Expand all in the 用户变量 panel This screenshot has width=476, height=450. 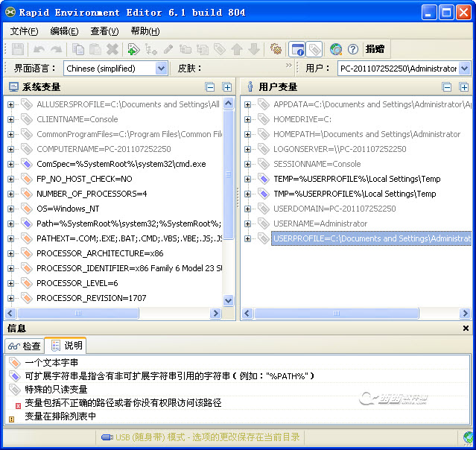[x=464, y=87]
